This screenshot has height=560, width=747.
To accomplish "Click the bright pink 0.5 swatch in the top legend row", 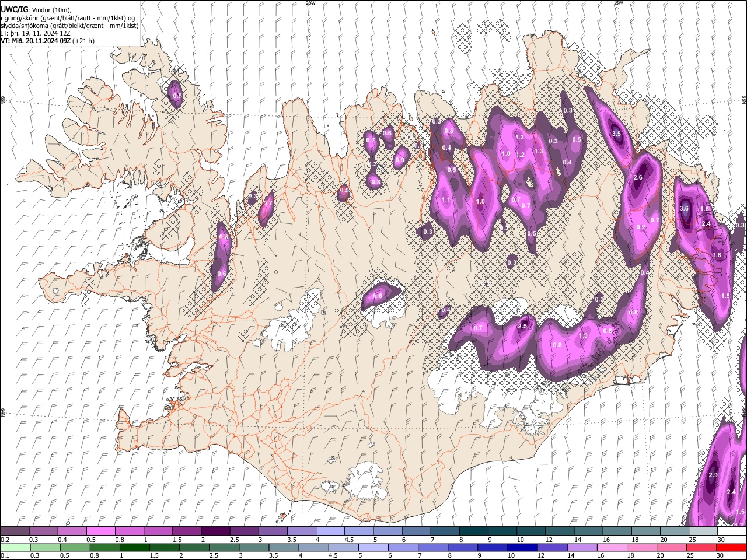I will pyautogui.click(x=100, y=531).
